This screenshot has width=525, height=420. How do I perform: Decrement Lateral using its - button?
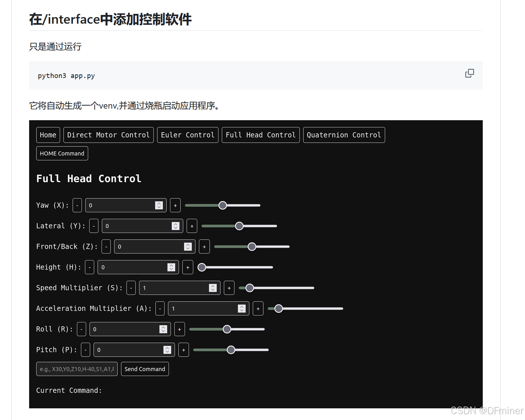click(94, 226)
